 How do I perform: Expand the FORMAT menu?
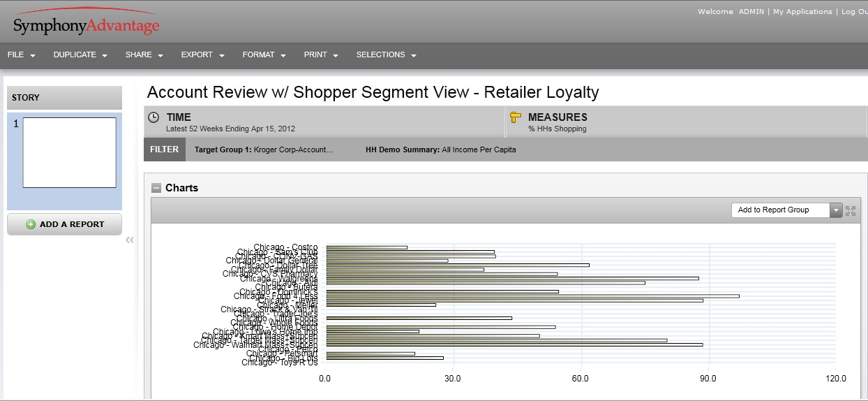click(x=264, y=54)
